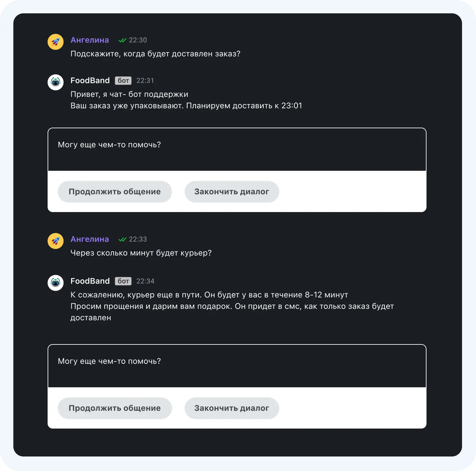Open FoodBand robot avatar on the 22:31 message
The height and width of the screenshot is (473, 476).
pyautogui.click(x=56, y=82)
